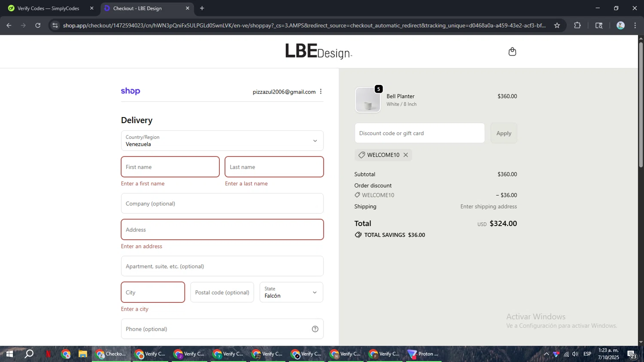
Task: Show hidden system tray icons
Action: pyautogui.click(x=546, y=354)
